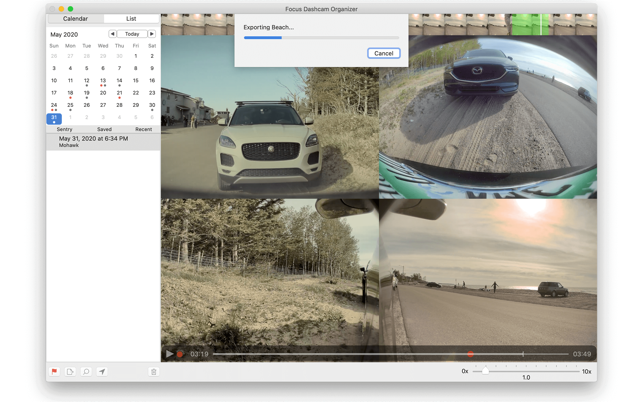Click the May 2020 month heading
The width and height of the screenshot is (643, 402).
(64, 34)
